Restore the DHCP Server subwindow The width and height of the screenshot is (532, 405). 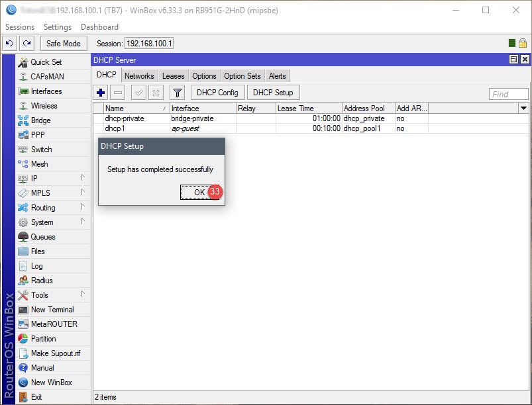pos(513,60)
